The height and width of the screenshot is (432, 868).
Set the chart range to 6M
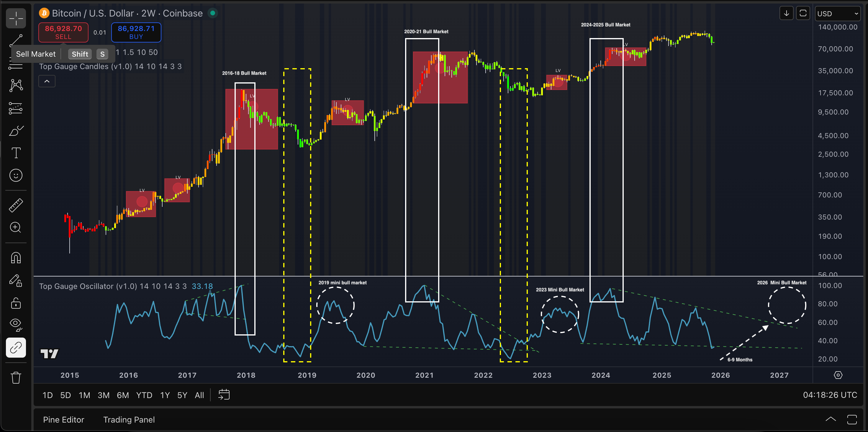[x=123, y=395]
